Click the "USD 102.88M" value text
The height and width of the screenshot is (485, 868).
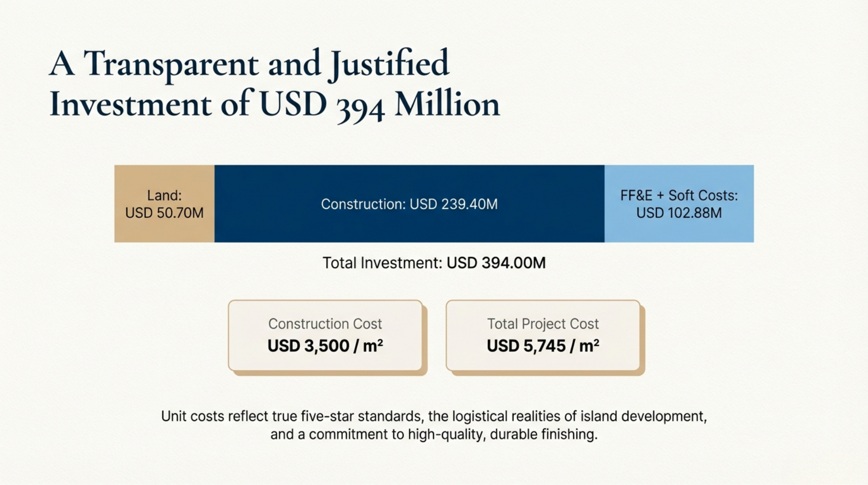pos(679,213)
